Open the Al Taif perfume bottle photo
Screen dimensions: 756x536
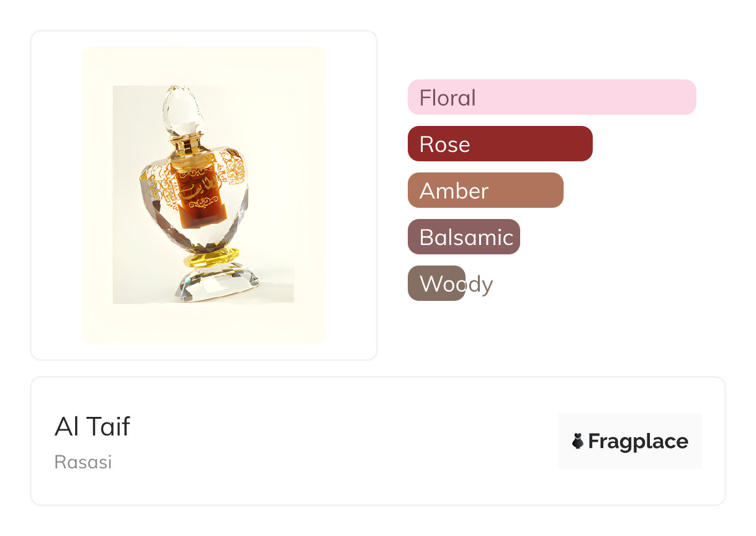pyautogui.click(x=204, y=195)
